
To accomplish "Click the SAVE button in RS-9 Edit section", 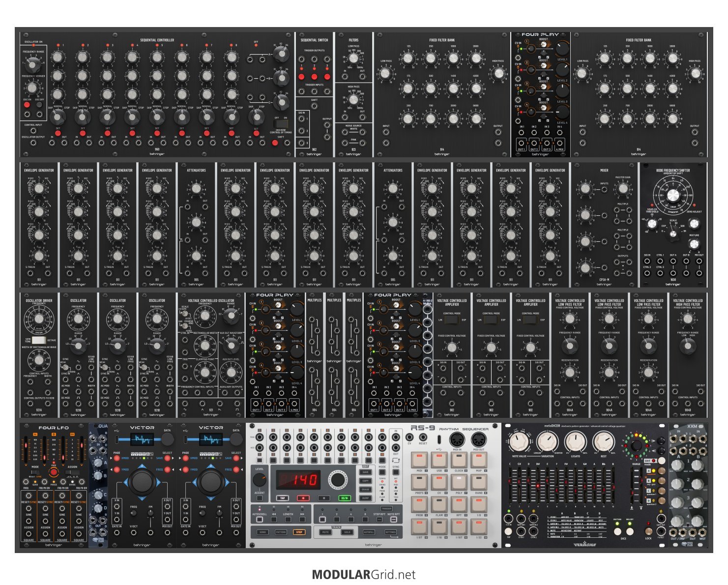I will [x=365, y=472].
